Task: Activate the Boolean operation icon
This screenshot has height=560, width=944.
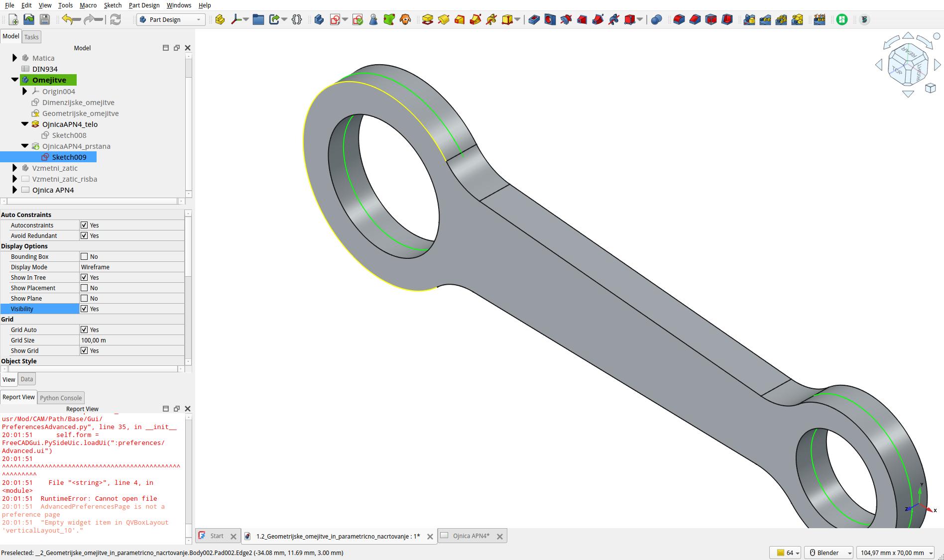Action: point(656,20)
